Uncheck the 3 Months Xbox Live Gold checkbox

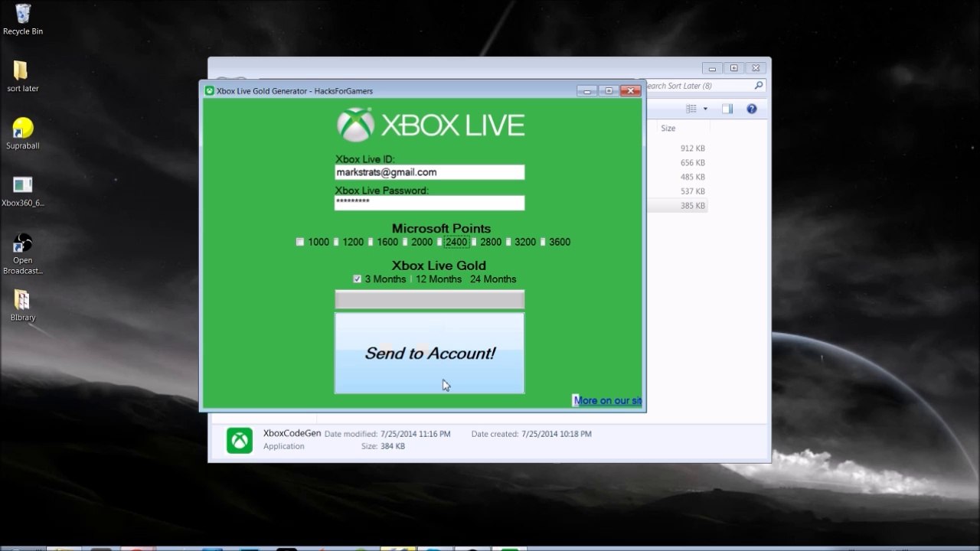pyautogui.click(x=357, y=279)
